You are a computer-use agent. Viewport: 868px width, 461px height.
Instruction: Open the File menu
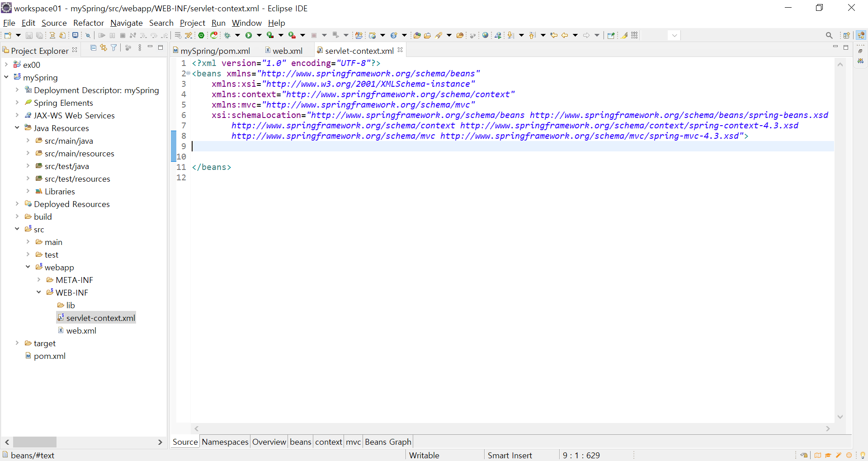[9, 23]
